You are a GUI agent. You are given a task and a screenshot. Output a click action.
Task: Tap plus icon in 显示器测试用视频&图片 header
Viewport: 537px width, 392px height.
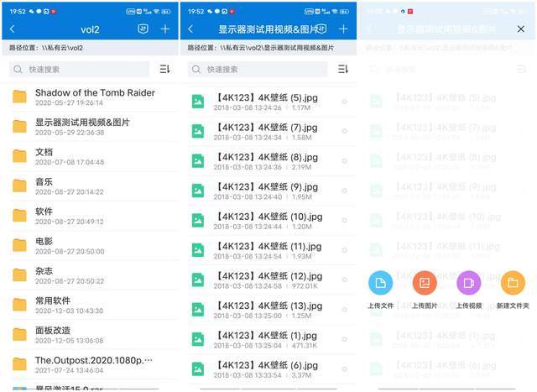click(x=343, y=29)
